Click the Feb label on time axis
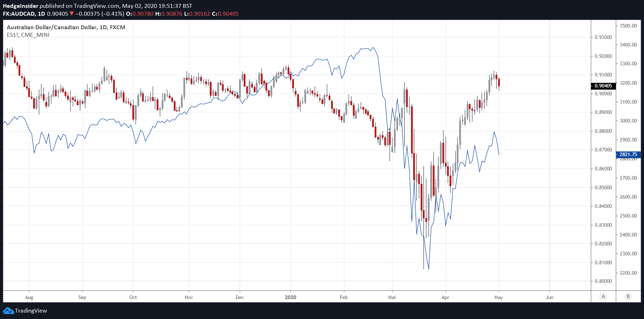This screenshot has width=644, height=319. coord(344,297)
